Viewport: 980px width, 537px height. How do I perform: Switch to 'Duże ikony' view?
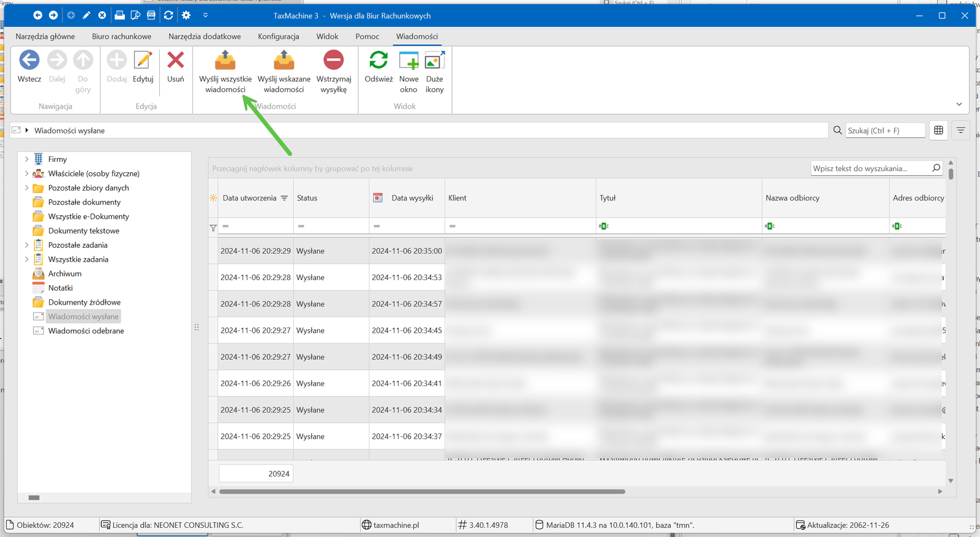click(434, 61)
